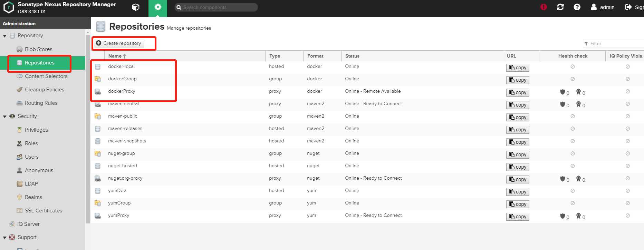Viewport: 644px width, 250px height.
Task: Copy the URL of nuget-hosted
Action: [x=518, y=167]
